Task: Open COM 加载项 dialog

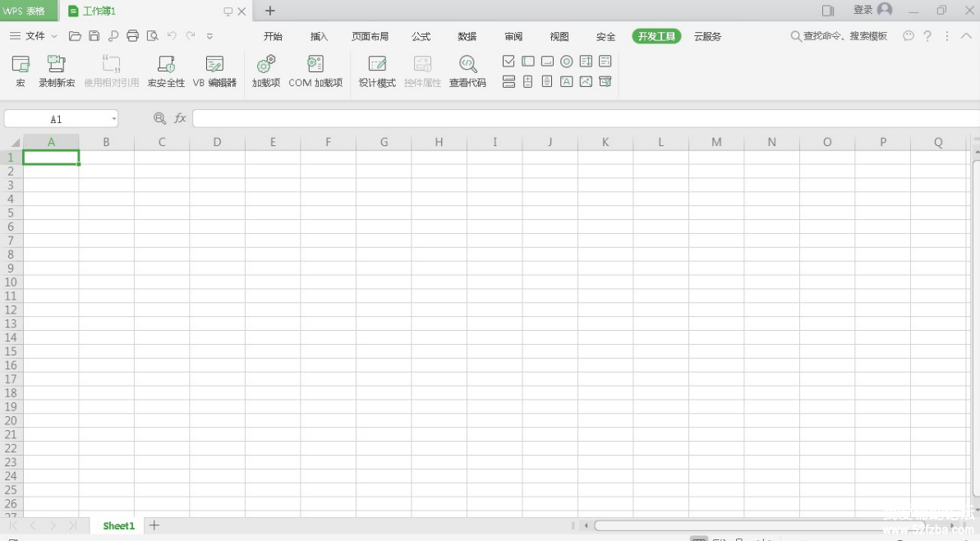Action: [315, 71]
